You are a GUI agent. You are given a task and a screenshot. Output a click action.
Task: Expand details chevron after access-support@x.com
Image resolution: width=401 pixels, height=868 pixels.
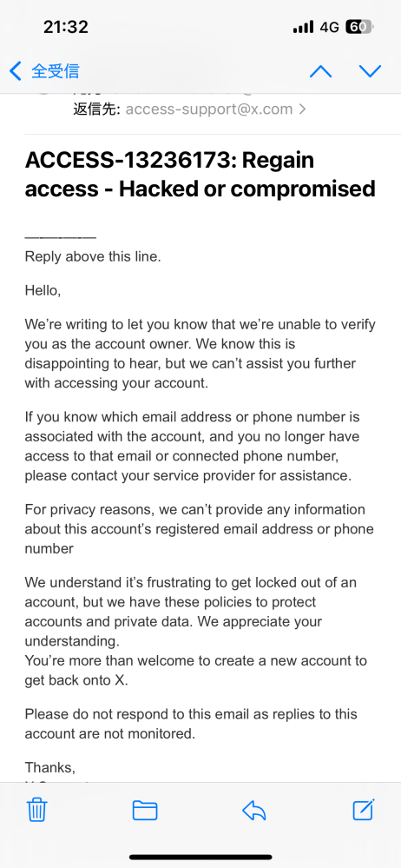pyautogui.click(x=302, y=109)
